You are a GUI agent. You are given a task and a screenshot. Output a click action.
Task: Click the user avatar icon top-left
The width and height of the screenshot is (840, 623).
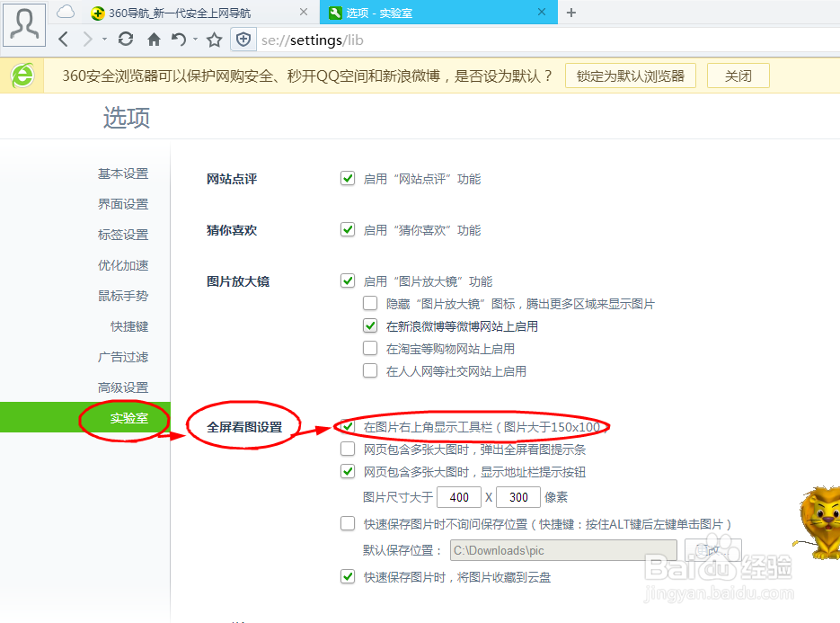(23, 24)
